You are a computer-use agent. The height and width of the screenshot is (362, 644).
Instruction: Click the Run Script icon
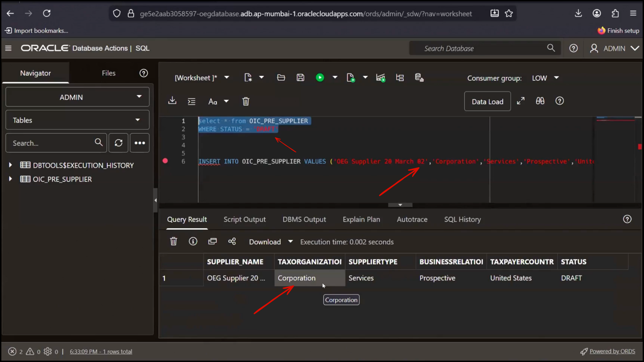351,78
